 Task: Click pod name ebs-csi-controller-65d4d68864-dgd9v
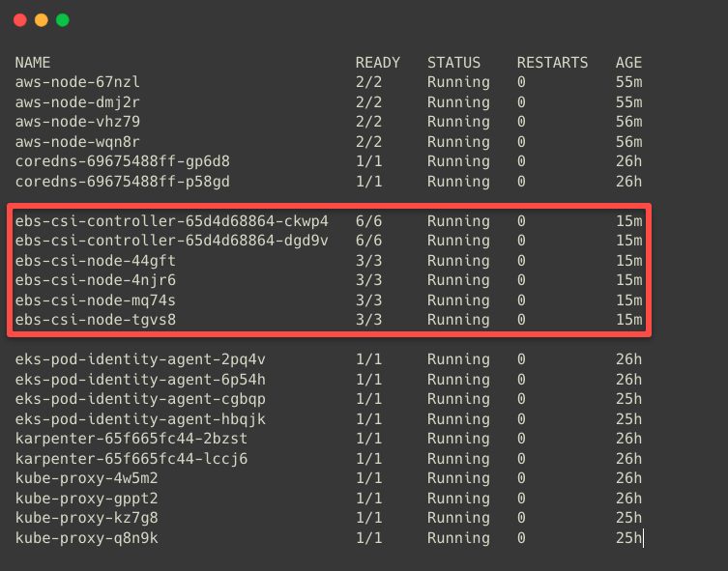172,241
